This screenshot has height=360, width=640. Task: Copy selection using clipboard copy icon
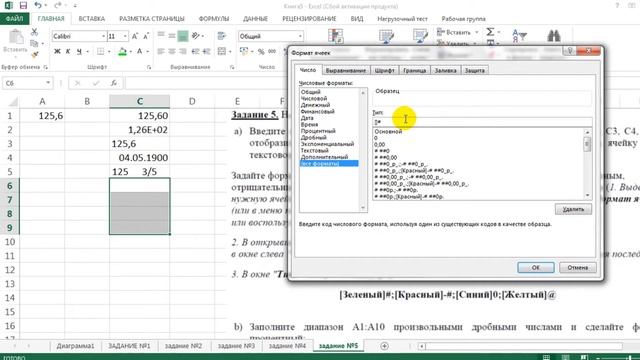tap(34, 43)
